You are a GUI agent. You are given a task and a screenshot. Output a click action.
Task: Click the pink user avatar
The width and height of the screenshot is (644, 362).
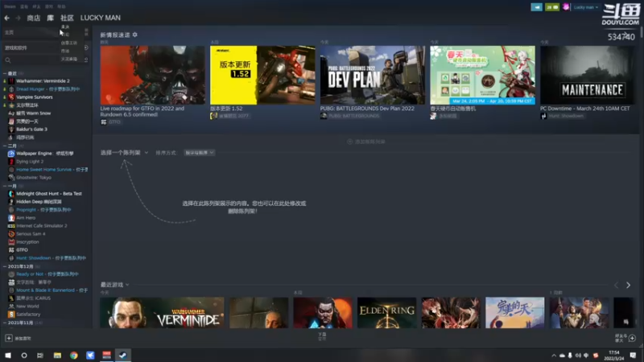click(x=566, y=7)
